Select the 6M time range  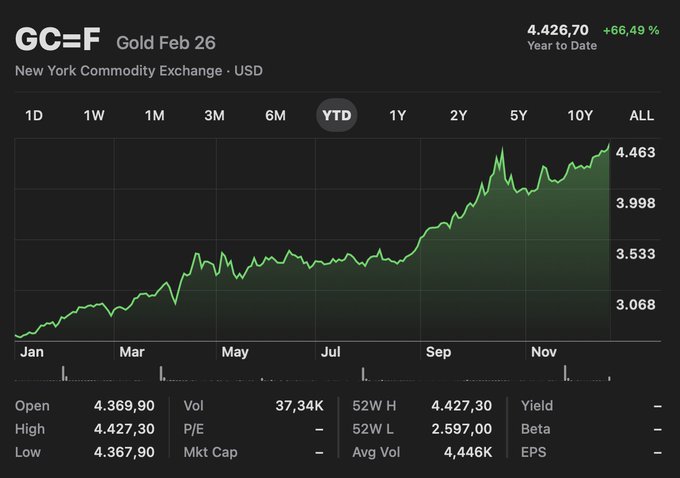275,115
